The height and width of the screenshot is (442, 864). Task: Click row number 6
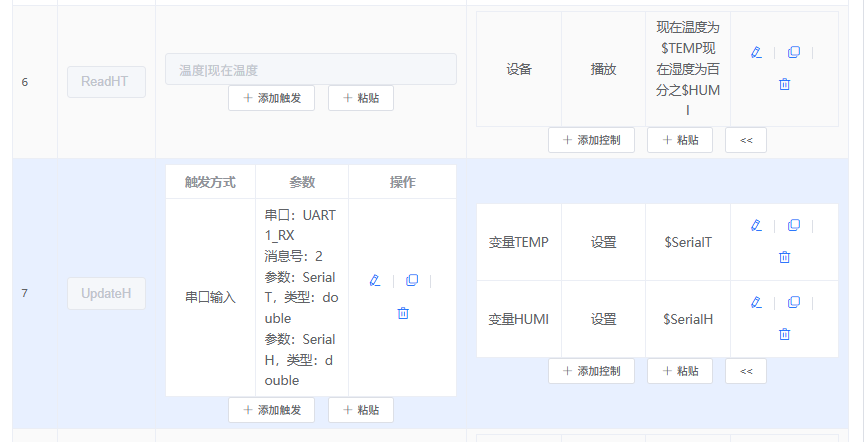[x=25, y=83]
